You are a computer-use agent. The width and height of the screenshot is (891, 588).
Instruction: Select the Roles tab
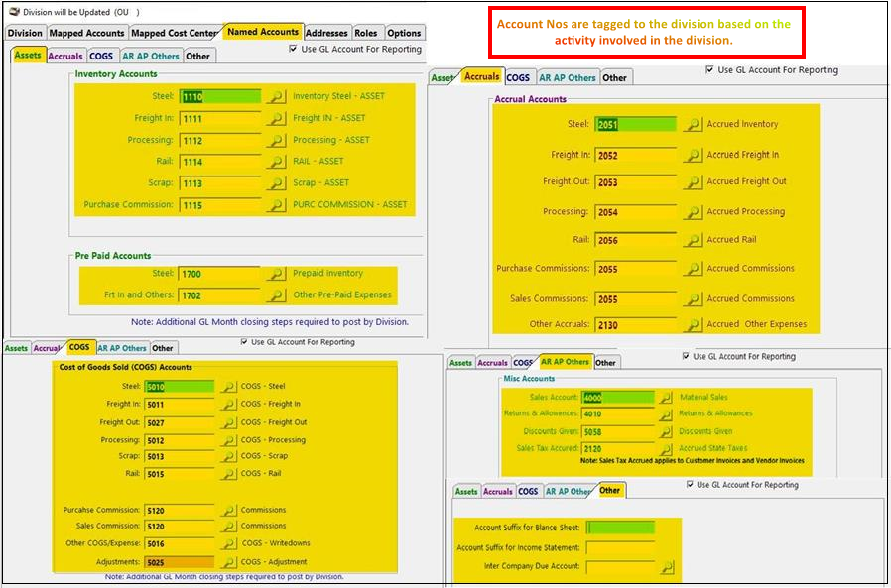pos(365,33)
